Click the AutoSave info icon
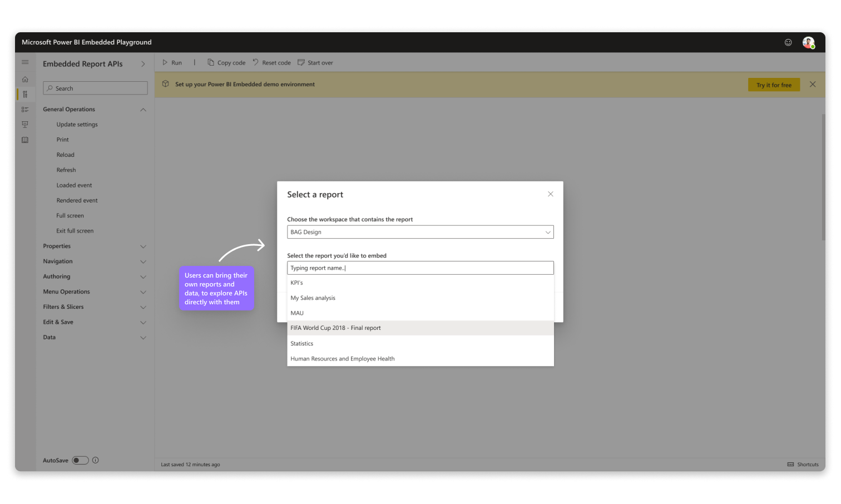Viewport: 841px width, 504px height. (x=96, y=460)
